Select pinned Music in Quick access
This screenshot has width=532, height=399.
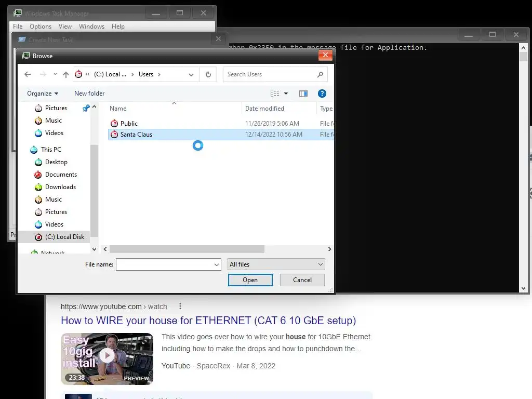[54, 121]
